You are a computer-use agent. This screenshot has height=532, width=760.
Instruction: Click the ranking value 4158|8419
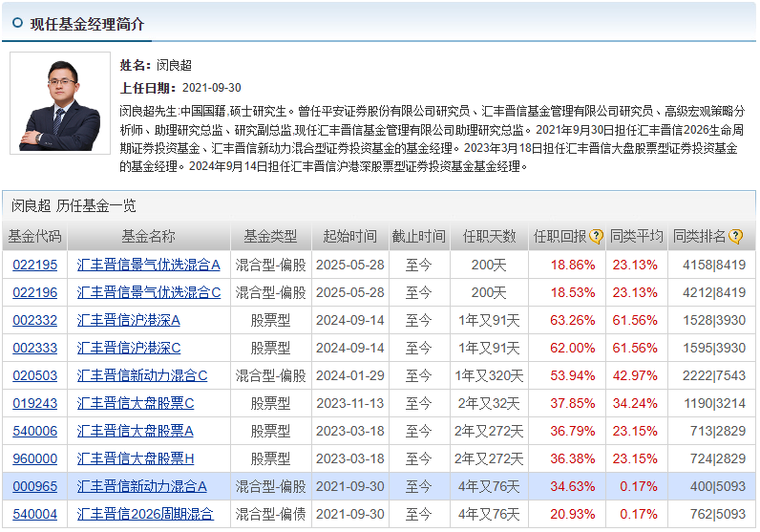pyautogui.click(x=714, y=265)
